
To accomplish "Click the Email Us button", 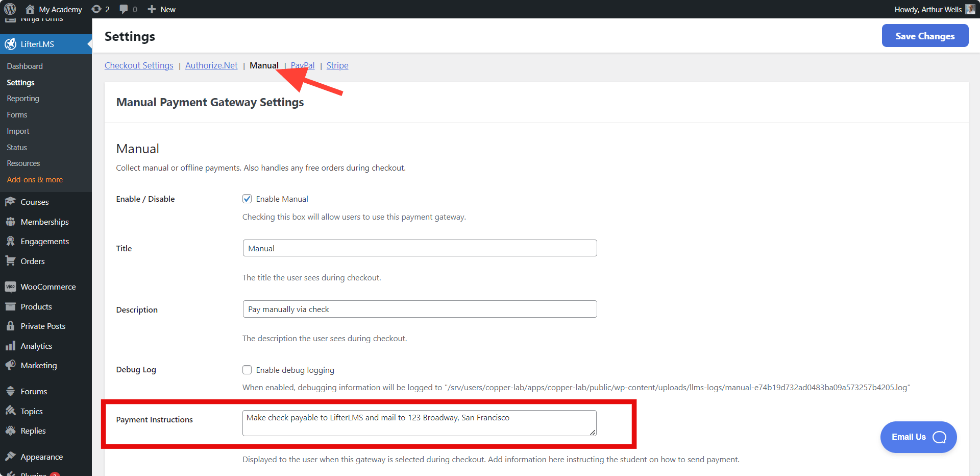I will click(918, 437).
